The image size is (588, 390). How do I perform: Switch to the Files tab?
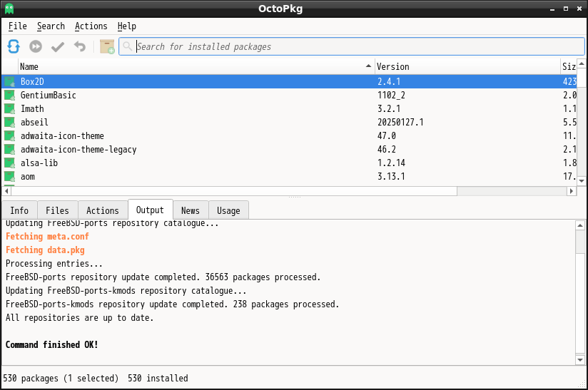tap(57, 210)
